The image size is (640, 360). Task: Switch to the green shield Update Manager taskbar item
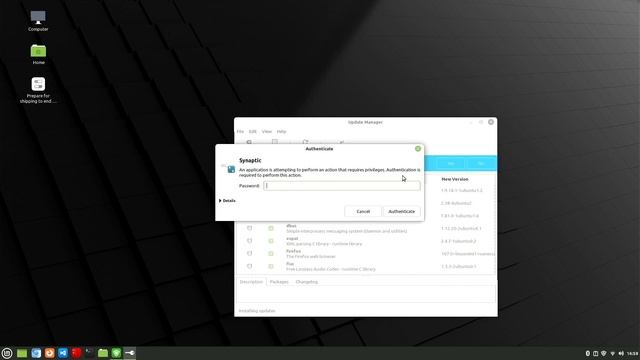116,353
